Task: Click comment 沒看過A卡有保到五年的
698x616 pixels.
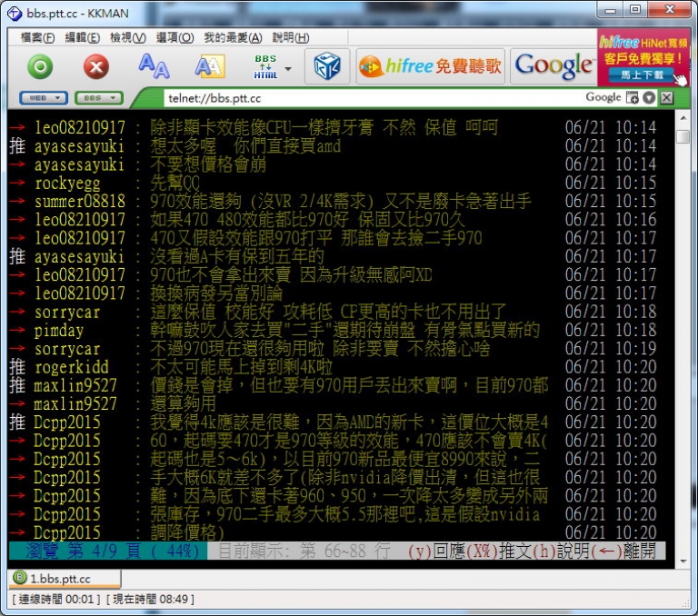Action: tap(237, 256)
